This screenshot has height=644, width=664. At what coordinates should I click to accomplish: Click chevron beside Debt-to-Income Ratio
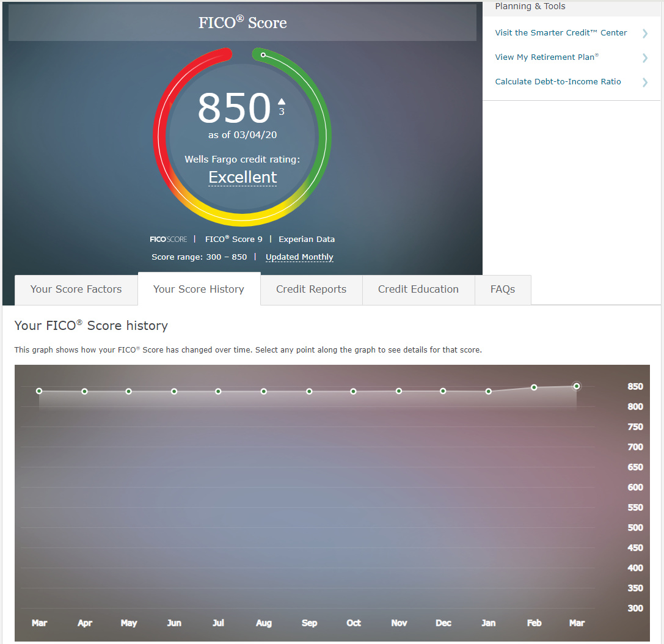645,82
